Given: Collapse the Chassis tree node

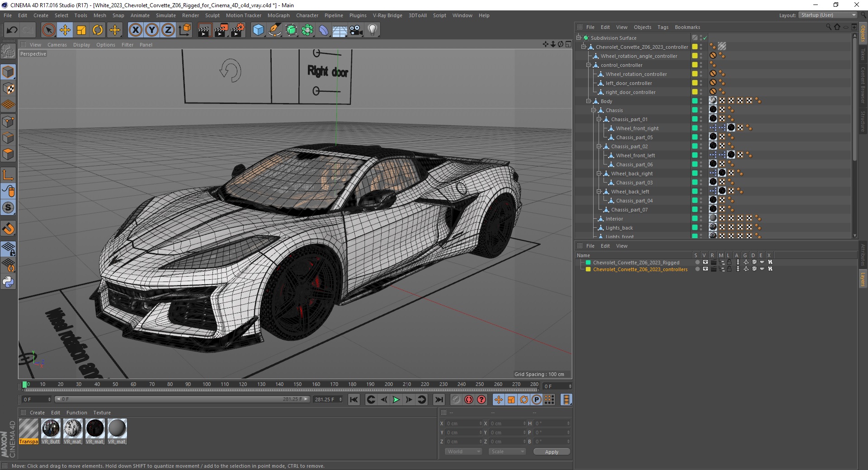Looking at the screenshot, I should [594, 110].
